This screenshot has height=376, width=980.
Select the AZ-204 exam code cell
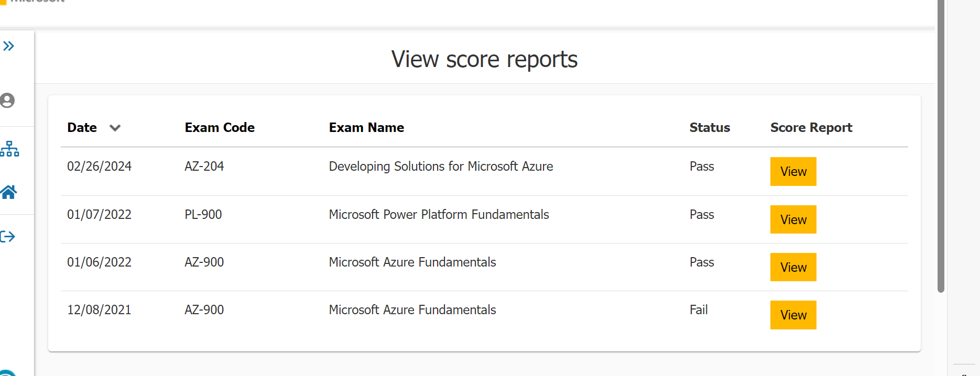coord(204,166)
